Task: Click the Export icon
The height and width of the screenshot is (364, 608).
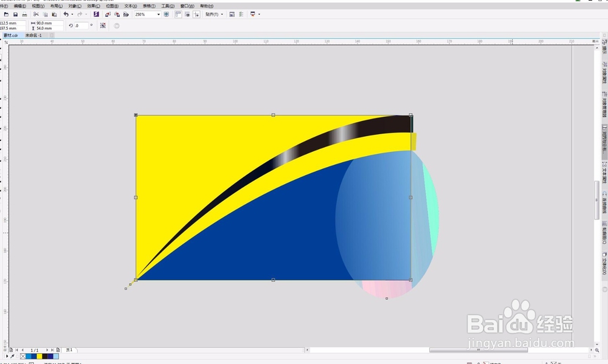Action: [117, 15]
